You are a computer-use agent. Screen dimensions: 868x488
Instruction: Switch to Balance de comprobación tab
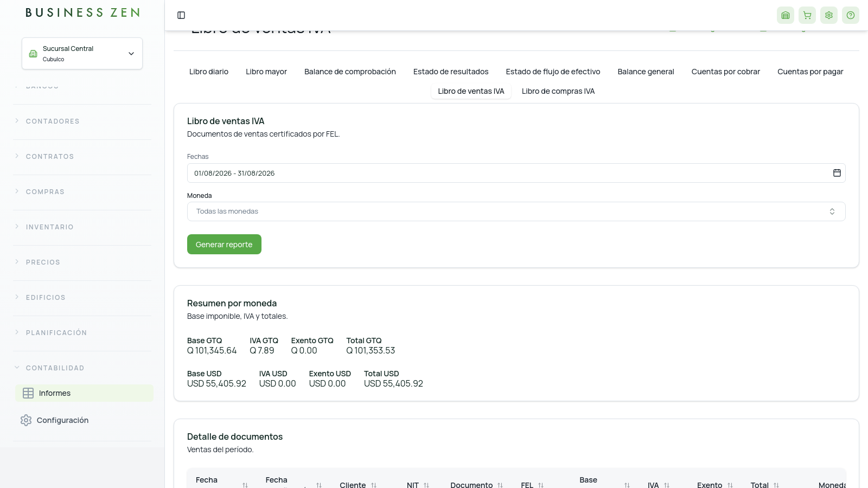(x=350, y=72)
